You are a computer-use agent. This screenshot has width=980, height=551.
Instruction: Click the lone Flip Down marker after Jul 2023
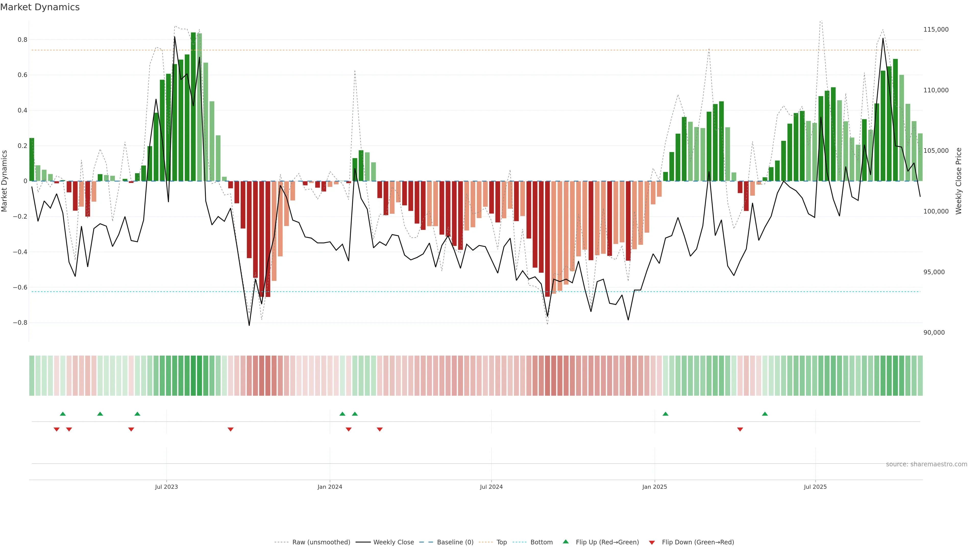[230, 429]
